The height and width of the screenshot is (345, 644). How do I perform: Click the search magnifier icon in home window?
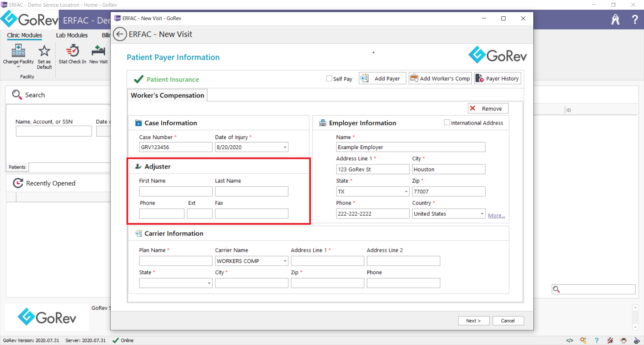tap(17, 95)
